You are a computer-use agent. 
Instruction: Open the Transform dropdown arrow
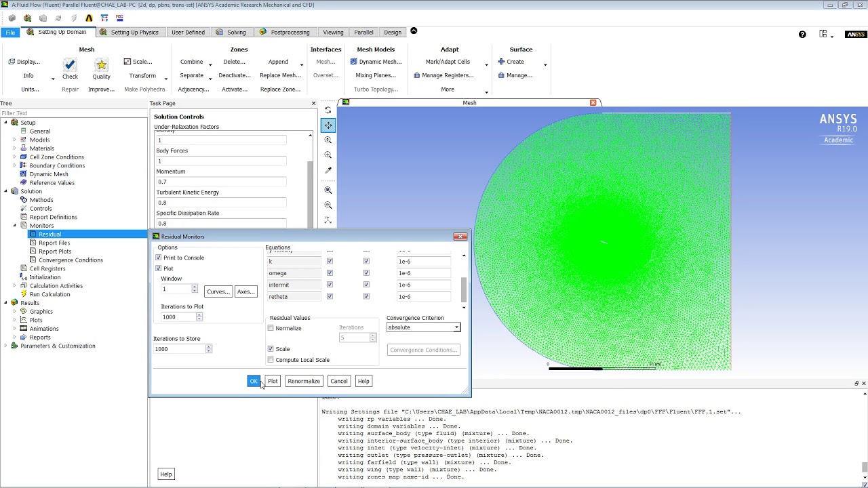165,79
